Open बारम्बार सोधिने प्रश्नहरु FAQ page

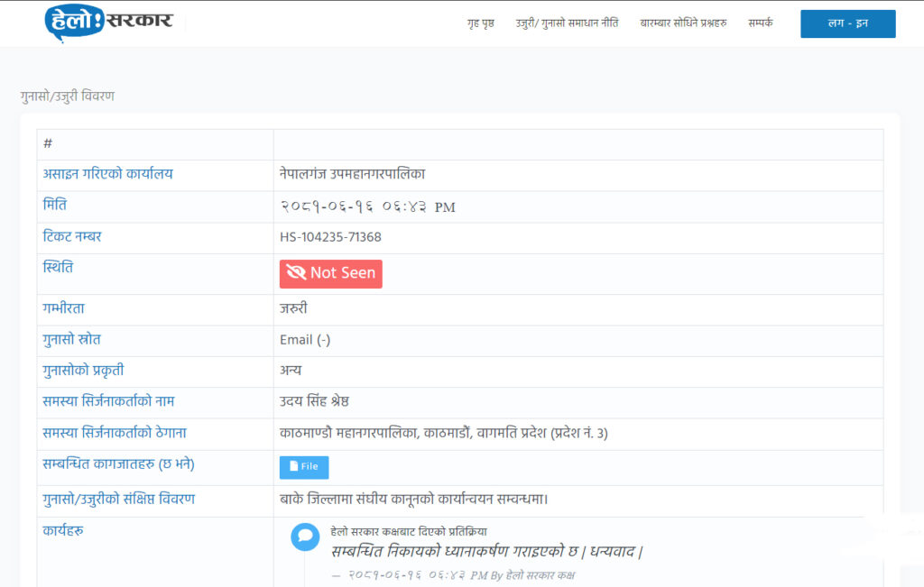click(x=683, y=23)
